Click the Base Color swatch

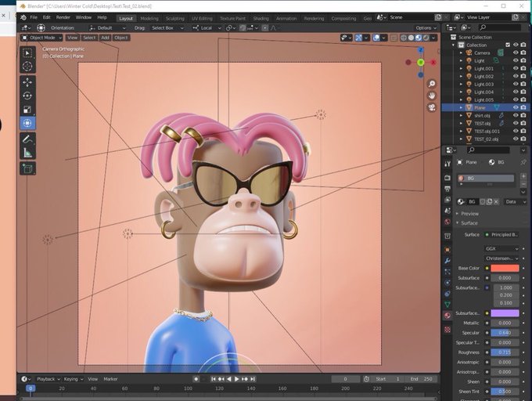coord(505,268)
